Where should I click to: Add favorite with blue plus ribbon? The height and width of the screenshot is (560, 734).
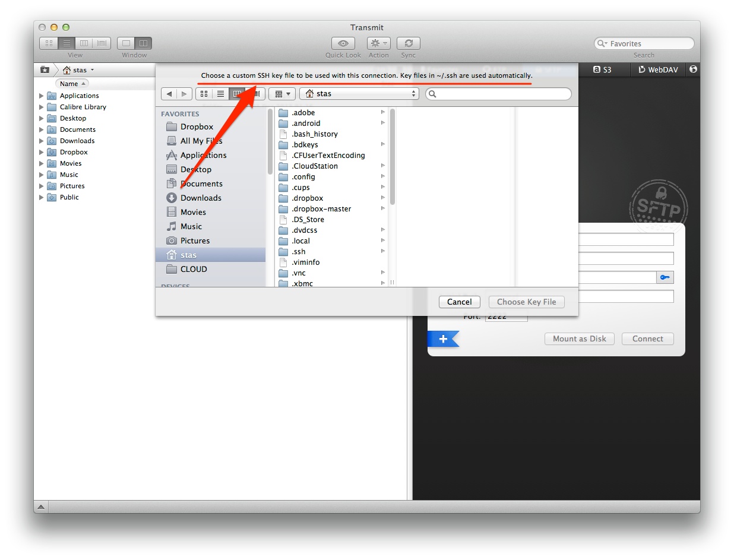click(x=443, y=339)
